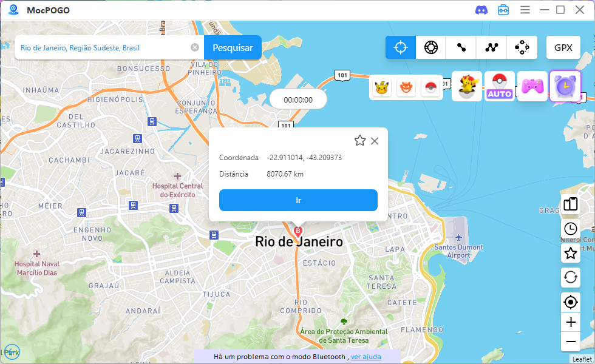The image size is (595, 364).
Task: Open the pink gamepad controller
Action: coord(532,86)
